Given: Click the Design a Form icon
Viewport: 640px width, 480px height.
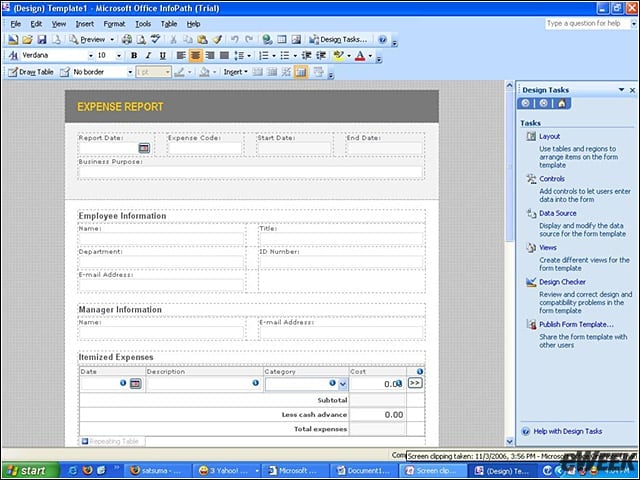Looking at the screenshot, I should [13, 40].
